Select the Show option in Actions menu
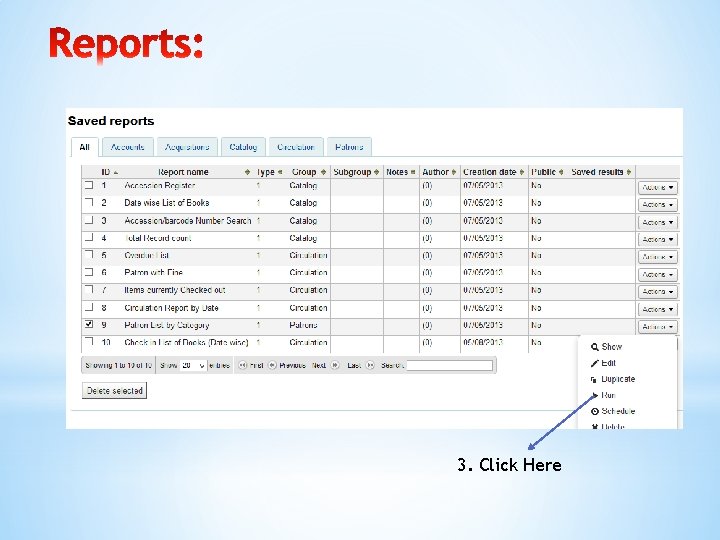The image size is (720, 540). [606, 347]
